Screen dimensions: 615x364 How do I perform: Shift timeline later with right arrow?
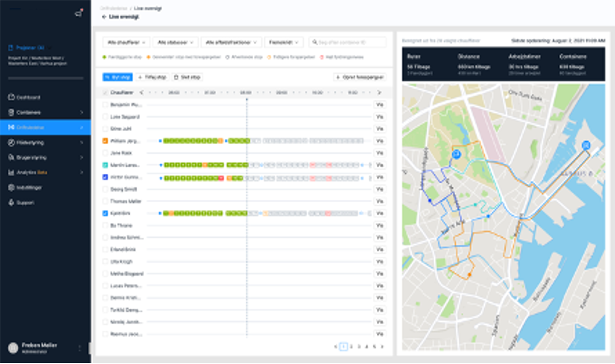click(379, 92)
